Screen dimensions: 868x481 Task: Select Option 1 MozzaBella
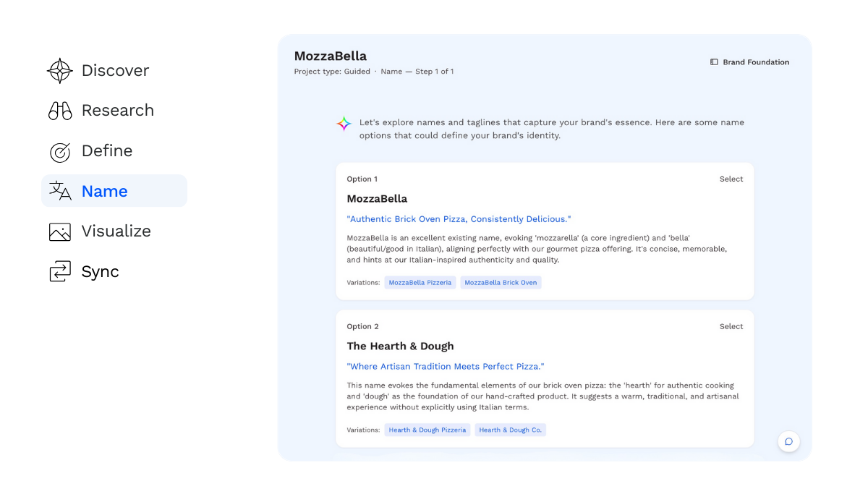point(731,179)
